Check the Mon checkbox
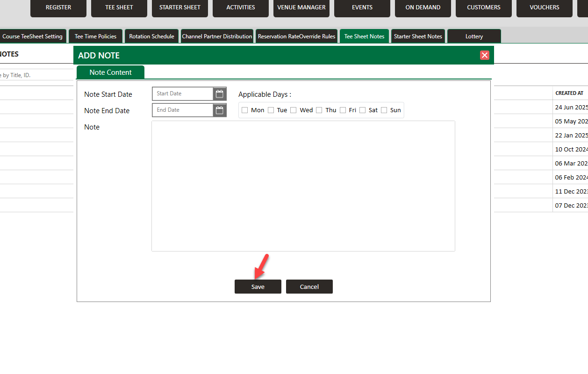Image resolution: width=588 pixels, height=374 pixels. pos(245,110)
